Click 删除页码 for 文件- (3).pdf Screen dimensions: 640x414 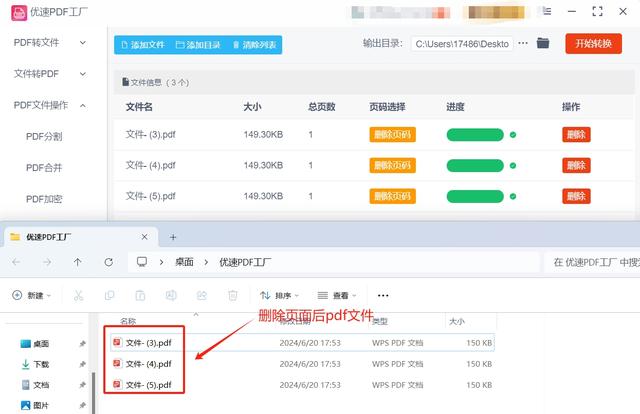pyautogui.click(x=393, y=134)
